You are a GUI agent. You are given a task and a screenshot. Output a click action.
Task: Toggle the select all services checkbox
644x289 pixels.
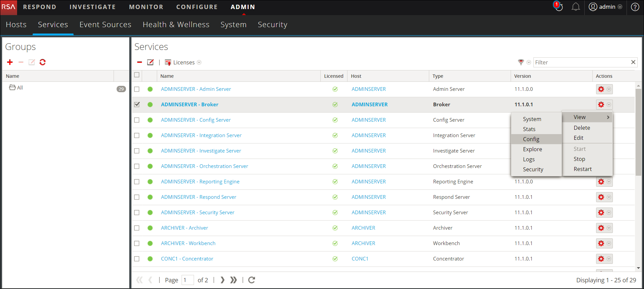coord(137,75)
